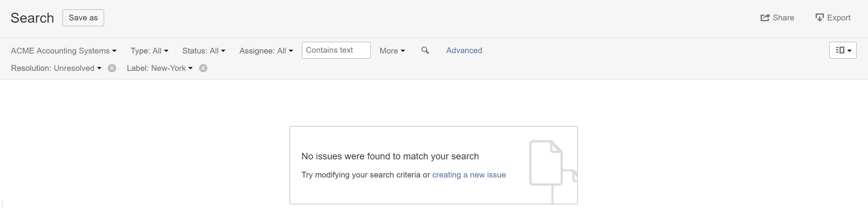The image size is (868, 221).
Task: Open the ACME Accounting Systems project dropdown
Action: coord(63,51)
